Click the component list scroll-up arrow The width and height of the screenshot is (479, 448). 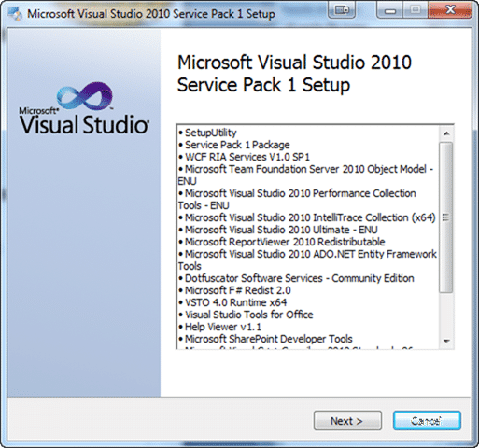click(446, 133)
